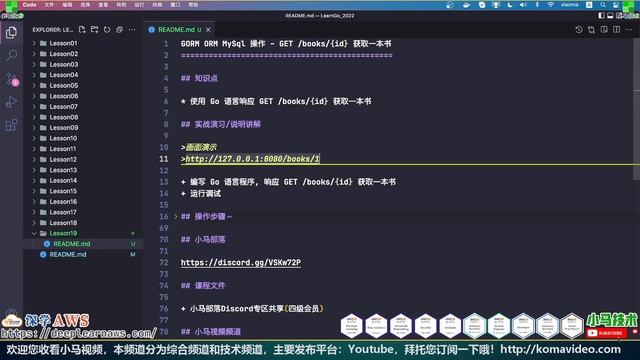Image resolution: width=640 pixels, height=360 pixels.
Task: Click the open changes icon in editor toolbar
Action: click(x=591, y=30)
